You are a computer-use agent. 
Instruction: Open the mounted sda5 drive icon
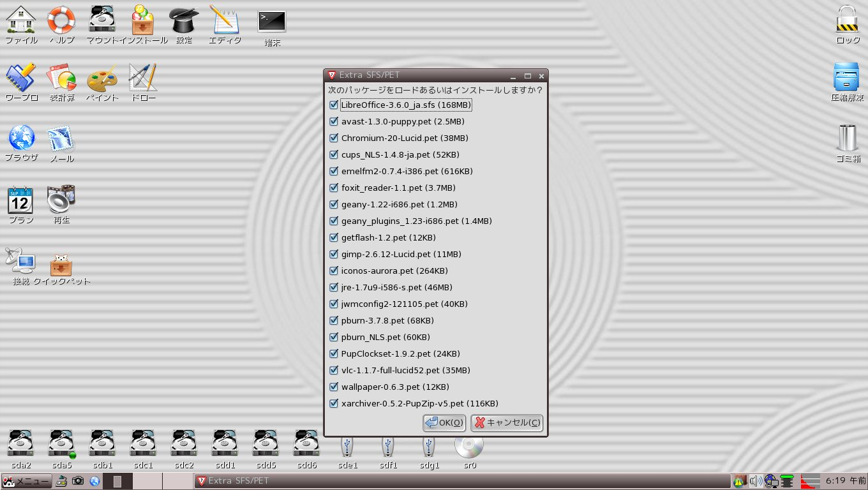(x=62, y=444)
